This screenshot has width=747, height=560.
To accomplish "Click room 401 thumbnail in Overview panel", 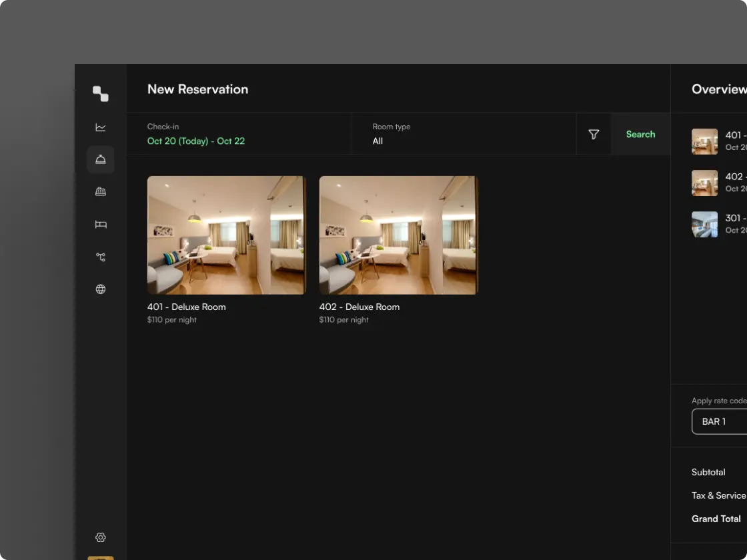I will (704, 141).
